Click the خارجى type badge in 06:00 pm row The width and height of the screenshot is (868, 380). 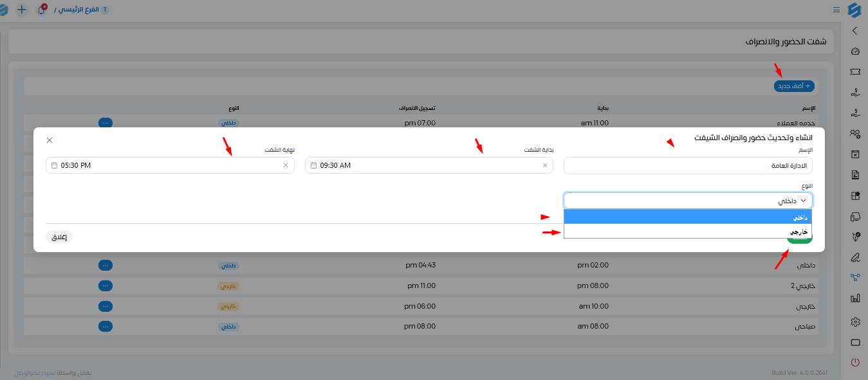point(228,307)
